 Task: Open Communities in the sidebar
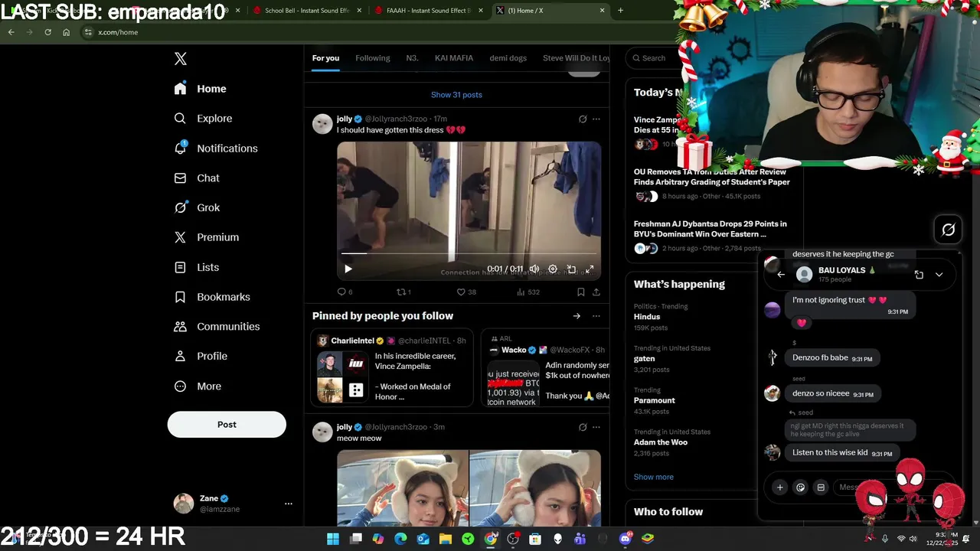pos(217,326)
